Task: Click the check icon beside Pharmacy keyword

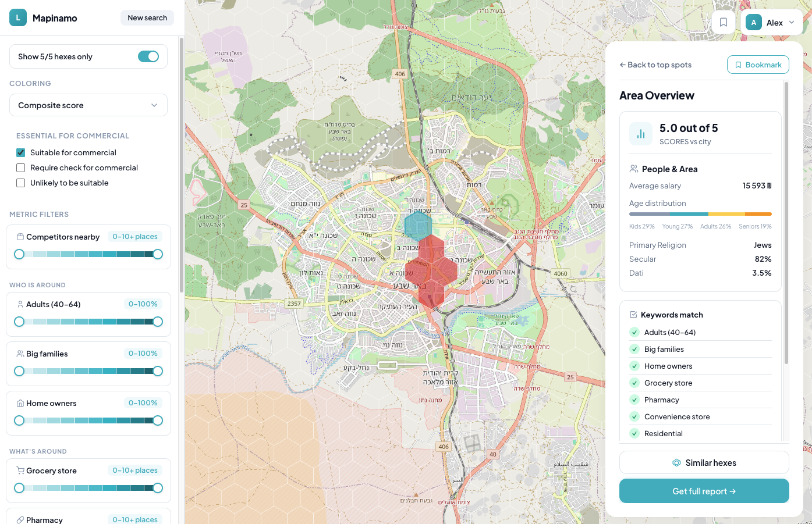Action: click(x=634, y=400)
